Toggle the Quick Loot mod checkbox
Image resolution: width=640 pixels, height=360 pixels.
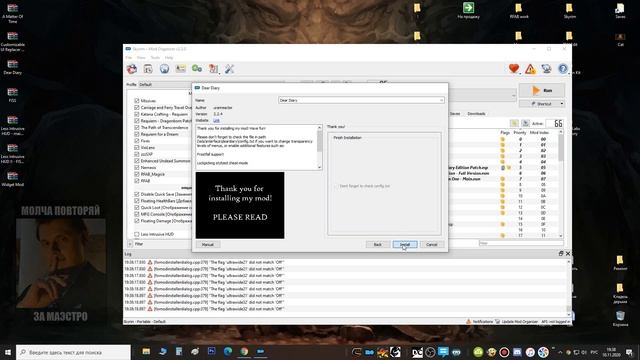(x=137, y=207)
